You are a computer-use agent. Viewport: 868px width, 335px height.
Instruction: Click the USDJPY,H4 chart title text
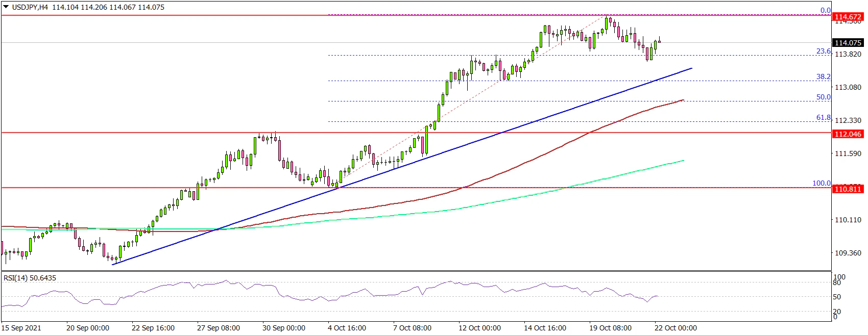[30, 7]
